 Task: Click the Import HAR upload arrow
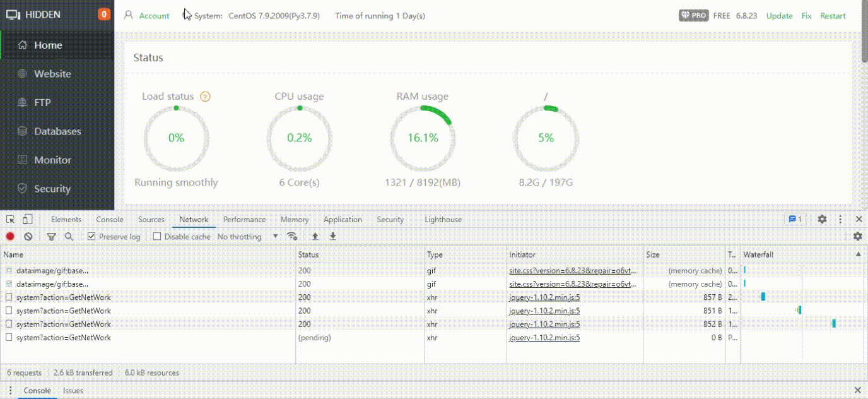click(x=315, y=237)
